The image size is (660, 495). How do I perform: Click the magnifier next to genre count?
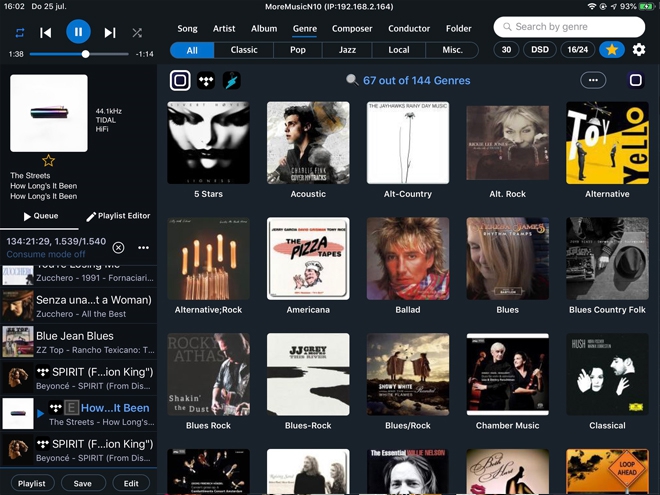coord(352,80)
